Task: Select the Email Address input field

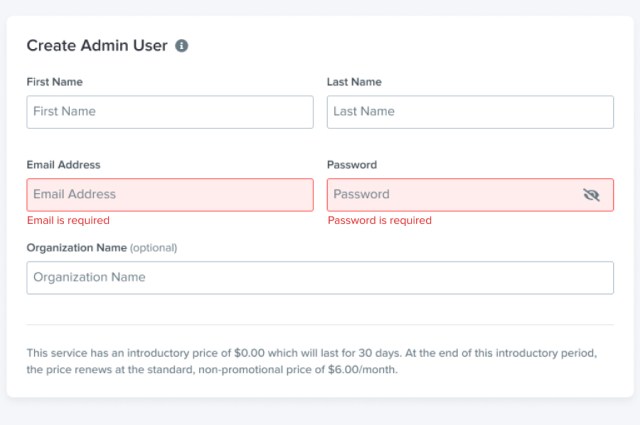Action: (x=170, y=195)
